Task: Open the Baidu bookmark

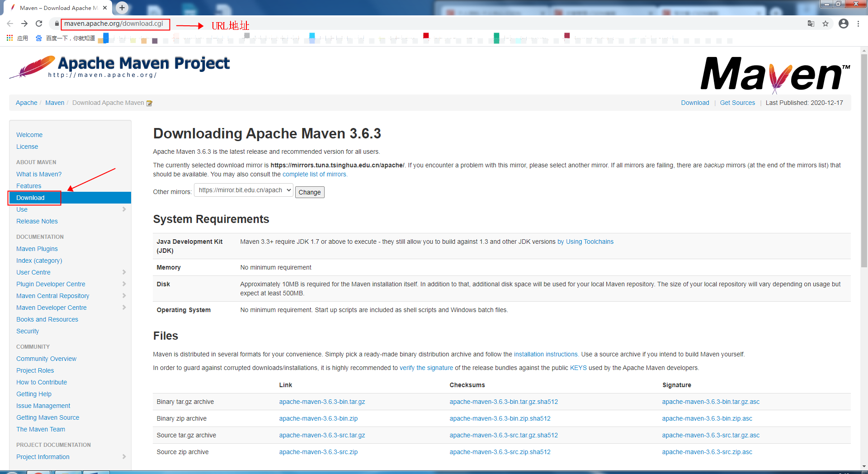Action: 66,38
